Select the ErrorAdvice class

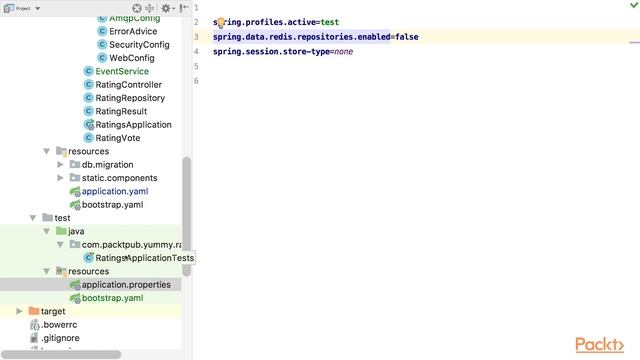pos(133,31)
